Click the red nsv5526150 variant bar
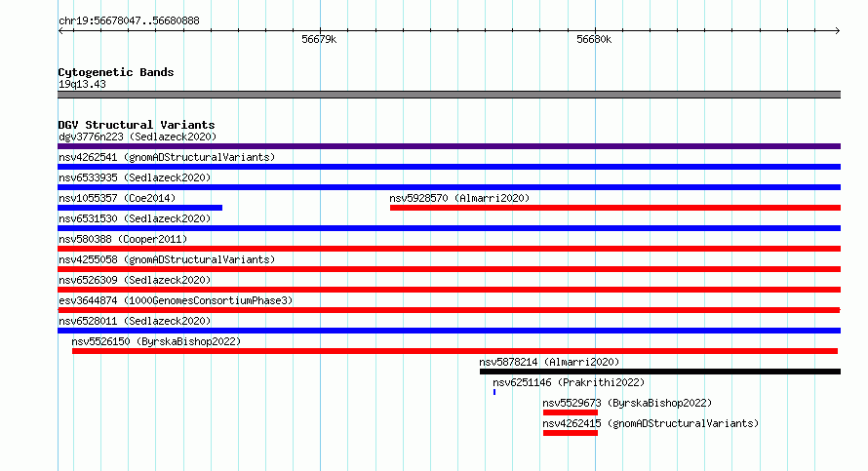Image resolution: width=868 pixels, height=471 pixels. [455, 351]
